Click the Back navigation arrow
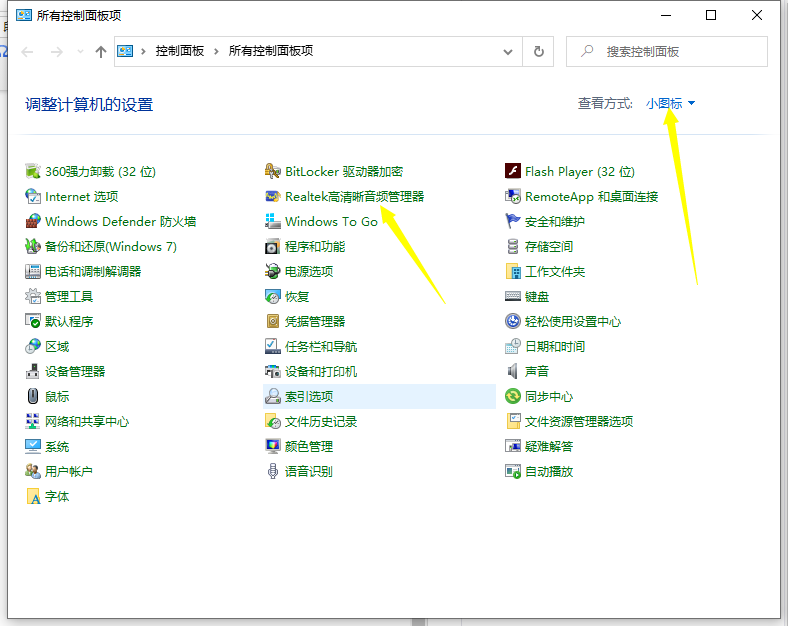Screen dimensions: 788x626 (x=27, y=52)
